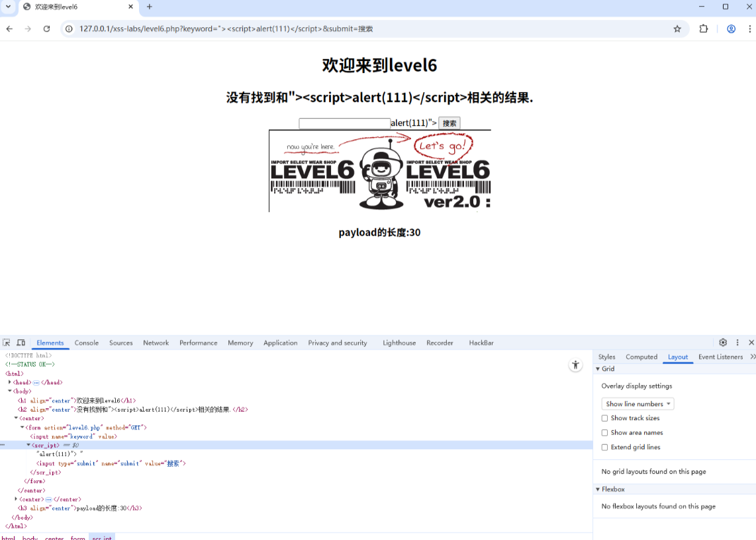Bookmark this page with star icon

pyautogui.click(x=677, y=29)
